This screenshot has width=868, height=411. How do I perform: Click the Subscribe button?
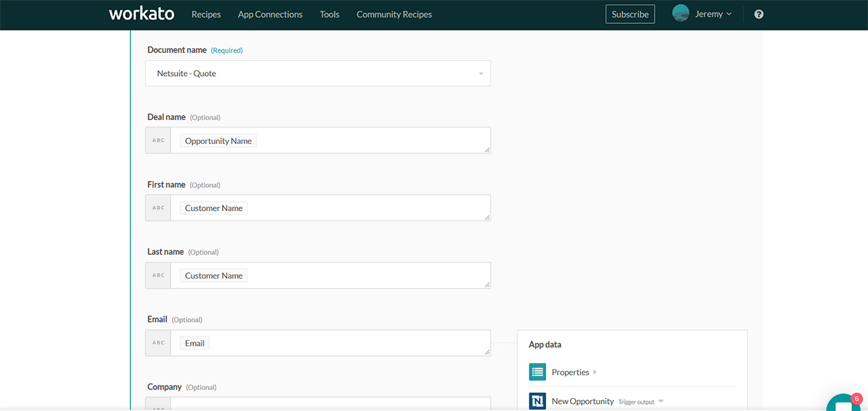[630, 14]
